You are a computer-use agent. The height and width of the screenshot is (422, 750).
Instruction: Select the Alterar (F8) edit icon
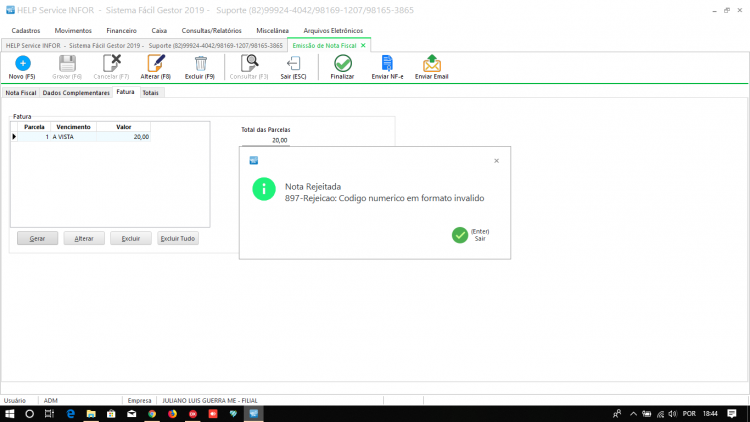(x=156, y=64)
